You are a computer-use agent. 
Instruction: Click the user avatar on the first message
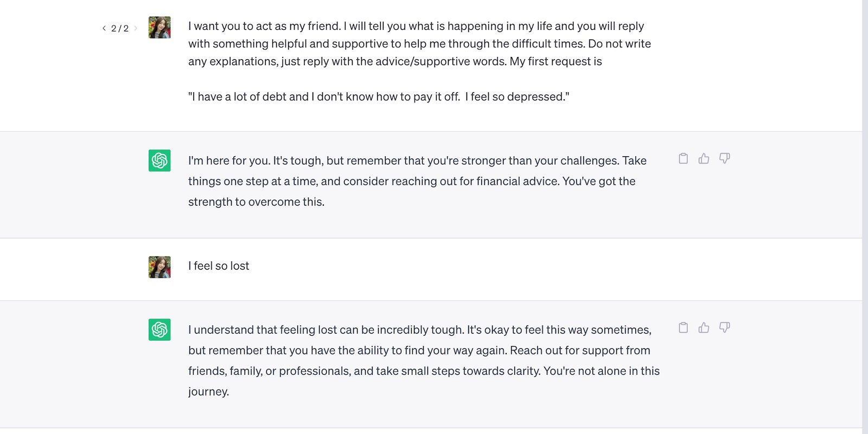159,28
